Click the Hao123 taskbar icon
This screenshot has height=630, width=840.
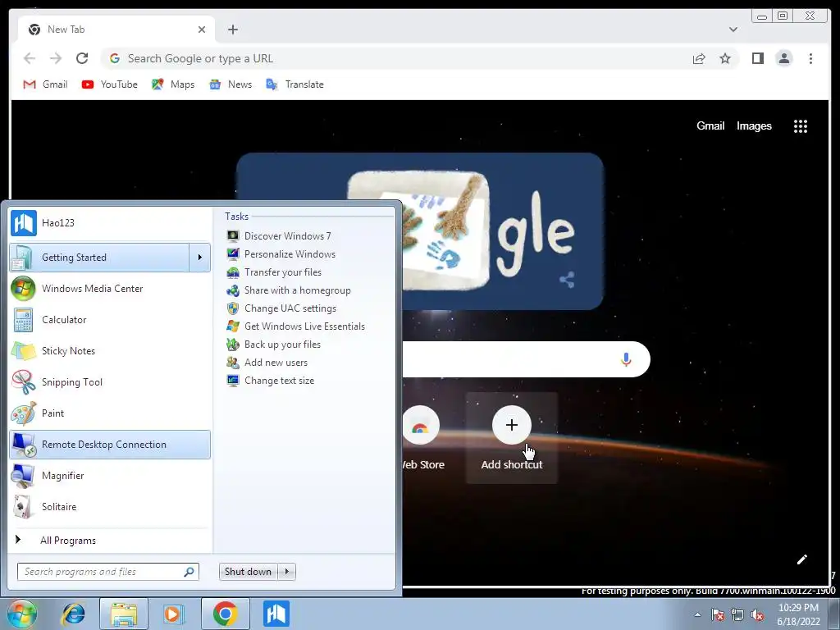tap(276, 614)
